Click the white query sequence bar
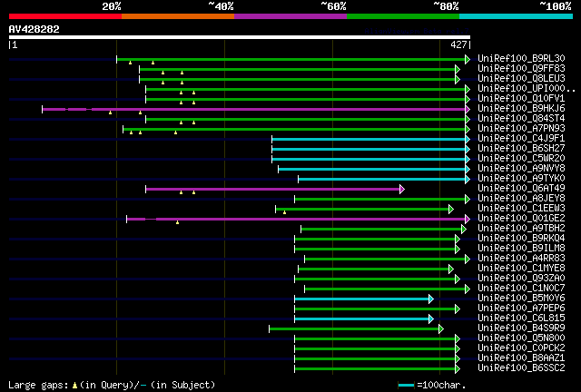Screen dimensions: 581x392 pos(240,37)
